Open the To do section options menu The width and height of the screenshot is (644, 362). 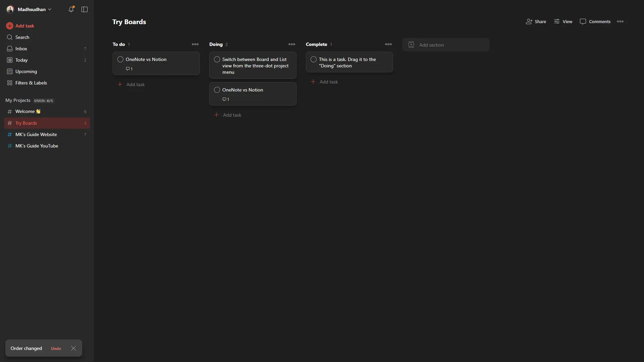click(195, 44)
